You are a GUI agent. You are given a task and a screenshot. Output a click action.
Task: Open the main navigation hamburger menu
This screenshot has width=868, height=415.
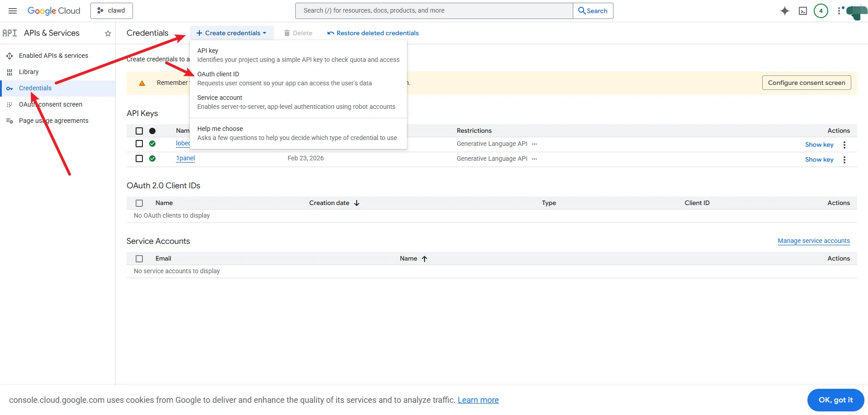(13, 11)
